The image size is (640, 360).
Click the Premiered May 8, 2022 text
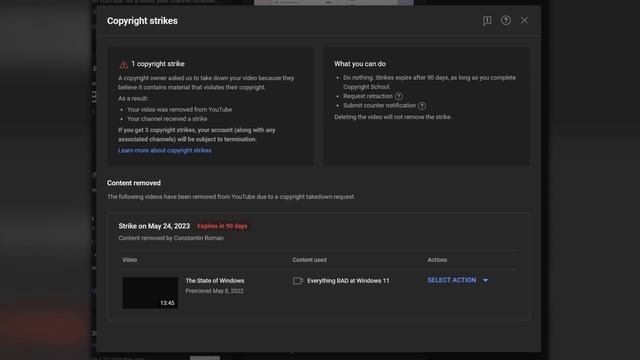click(x=214, y=291)
